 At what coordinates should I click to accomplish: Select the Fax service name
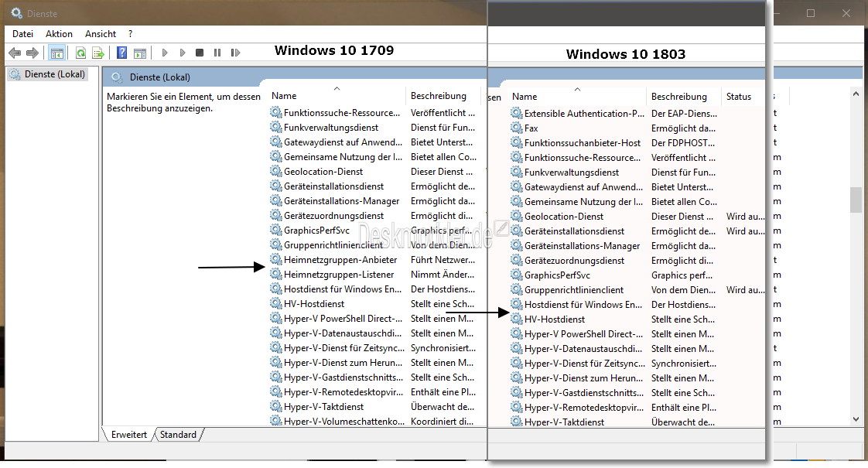(531, 128)
